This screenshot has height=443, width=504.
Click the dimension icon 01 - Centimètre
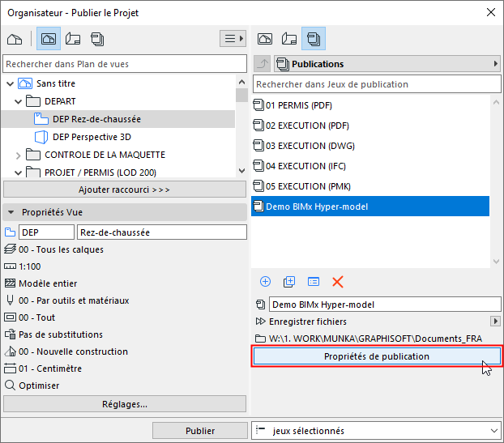10,368
